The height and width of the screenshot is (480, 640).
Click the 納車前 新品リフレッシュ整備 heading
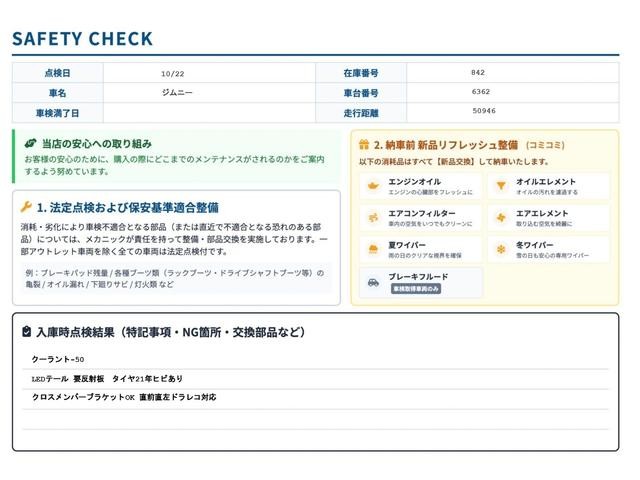(x=446, y=145)
